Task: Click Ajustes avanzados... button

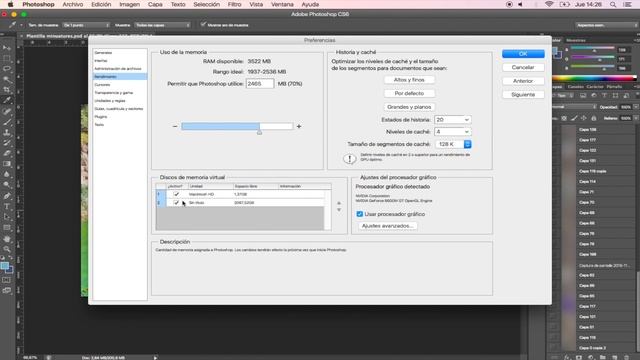Action: click(387, 226)
